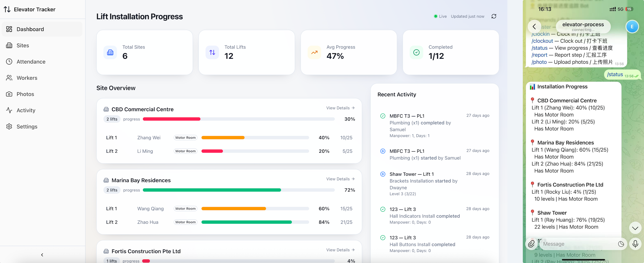Click the refresh icon beside Updated just now
Viewport: 644px width, 263px height.
tap(494, 16)
